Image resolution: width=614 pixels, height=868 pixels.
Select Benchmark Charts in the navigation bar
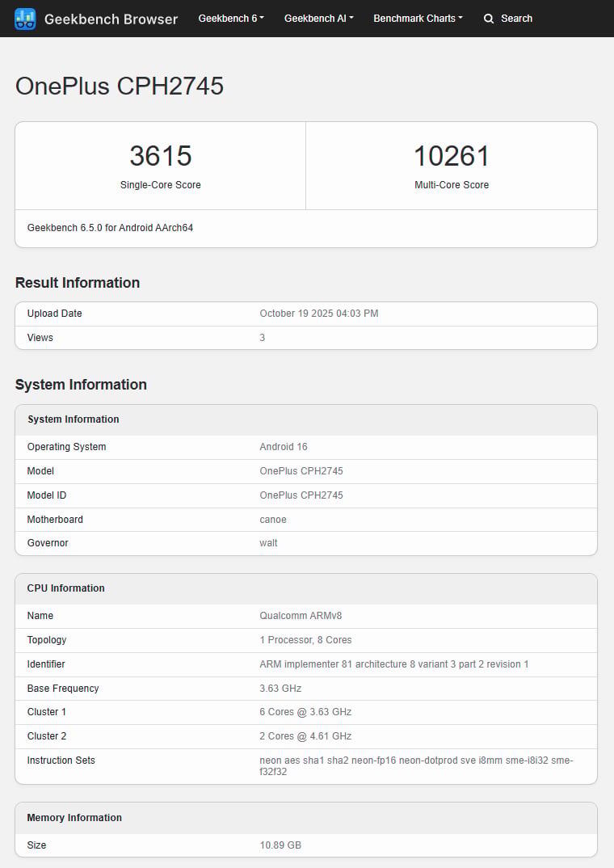coord(418,18)
